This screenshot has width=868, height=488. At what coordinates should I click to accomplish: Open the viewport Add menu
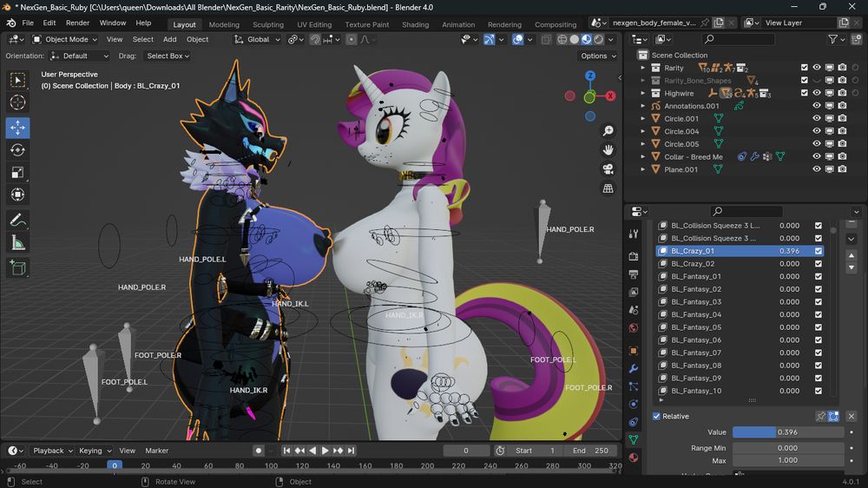click(169, 39)
